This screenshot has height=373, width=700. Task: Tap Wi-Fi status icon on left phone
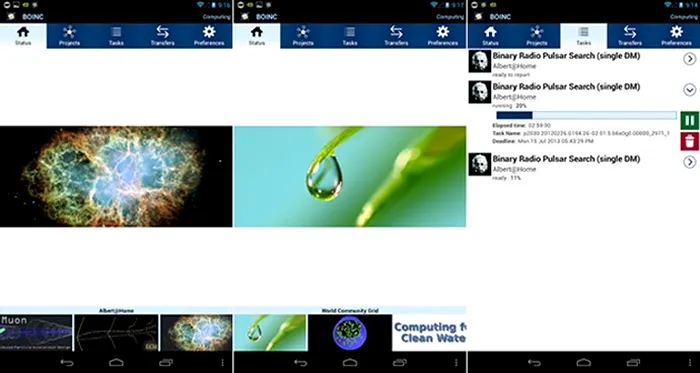coord(200,5)
